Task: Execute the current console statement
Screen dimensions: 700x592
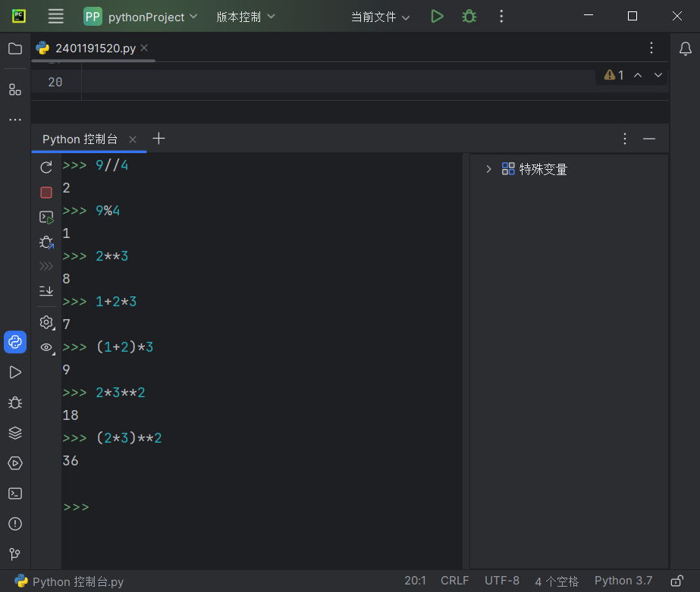Action: (x=46, y=218)
